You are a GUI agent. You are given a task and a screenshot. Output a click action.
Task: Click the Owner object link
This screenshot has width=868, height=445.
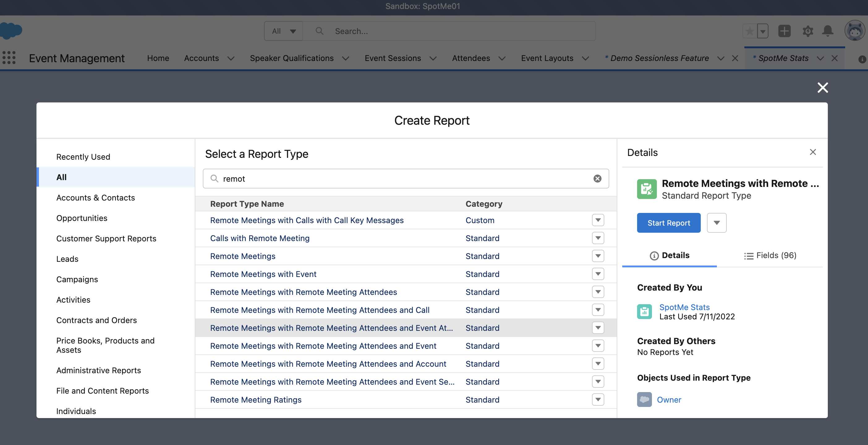click(x=669, y=400)
